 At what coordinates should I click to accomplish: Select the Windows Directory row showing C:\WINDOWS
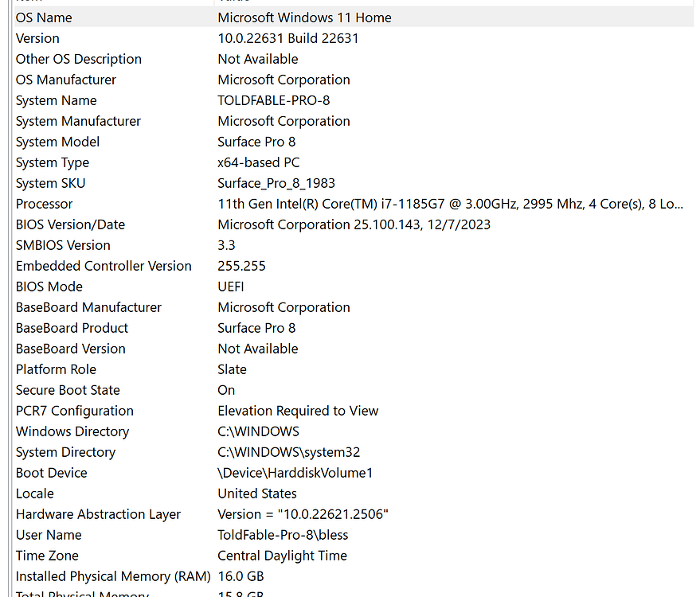coord(72,431)
